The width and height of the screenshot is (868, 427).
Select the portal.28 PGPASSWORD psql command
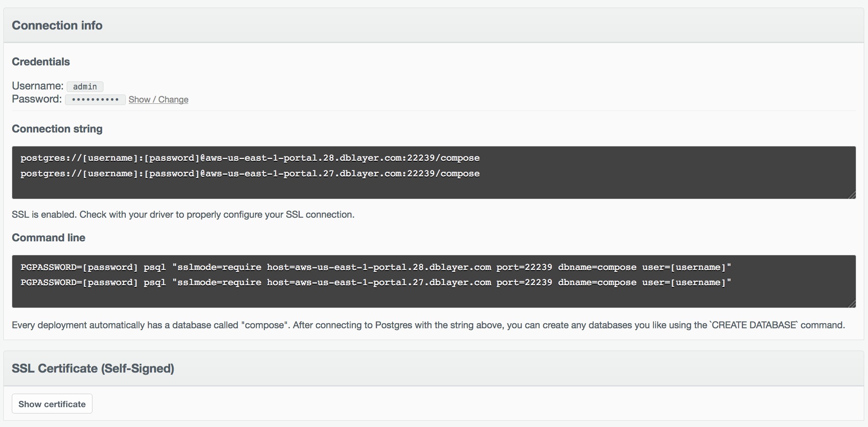click(x=376, y=267)
